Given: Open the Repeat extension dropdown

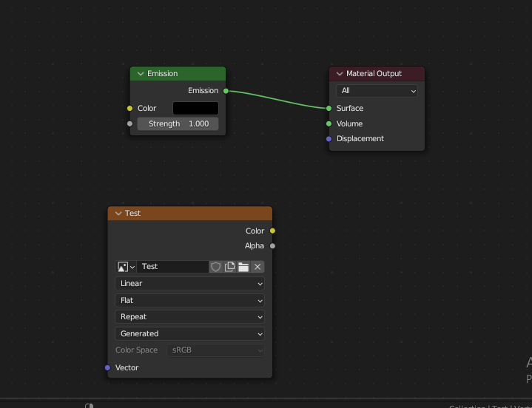Looking at the screenshot, I should pyautogui.click(x=189, y=317).
